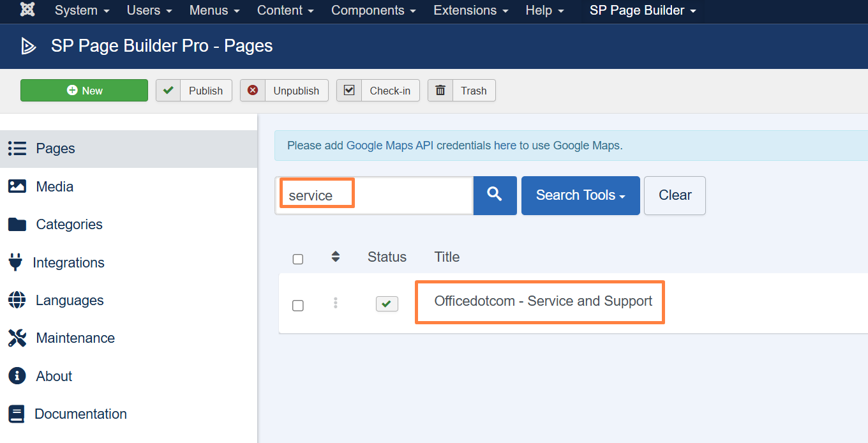Click the SP Page Builder logo icon
The height and width of the screenshot is (443, 868).
[x=28, y=46]
